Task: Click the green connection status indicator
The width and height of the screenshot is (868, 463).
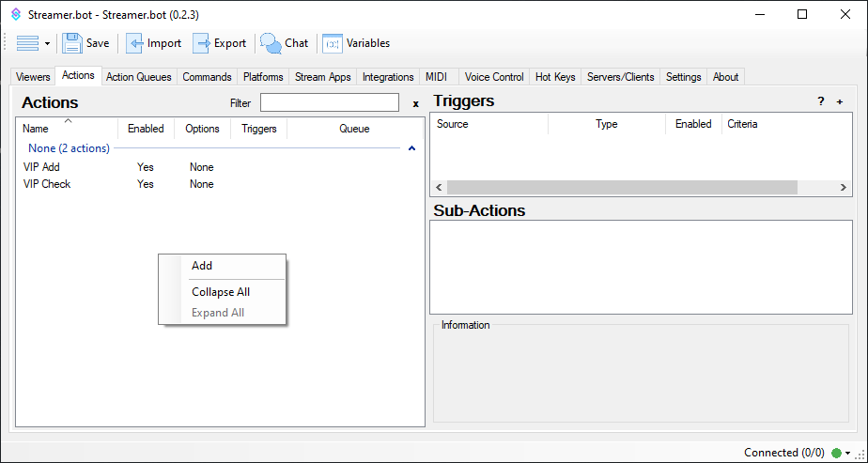Action: 836,453
